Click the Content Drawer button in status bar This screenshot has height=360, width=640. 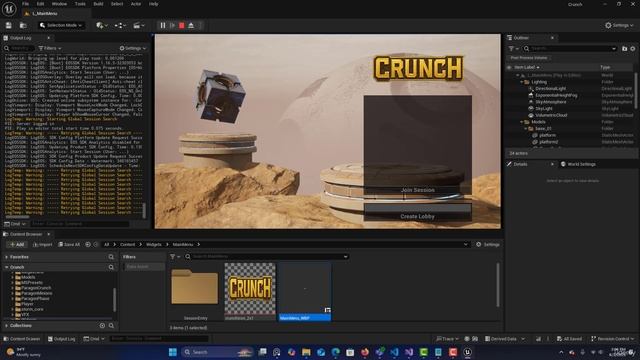point(22,339)
